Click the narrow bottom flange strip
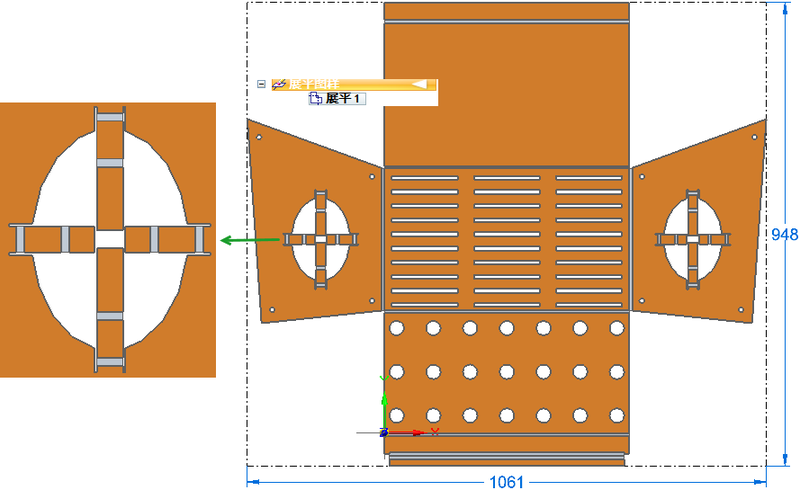This screenshot has height=490, width=800. point(506,460)
